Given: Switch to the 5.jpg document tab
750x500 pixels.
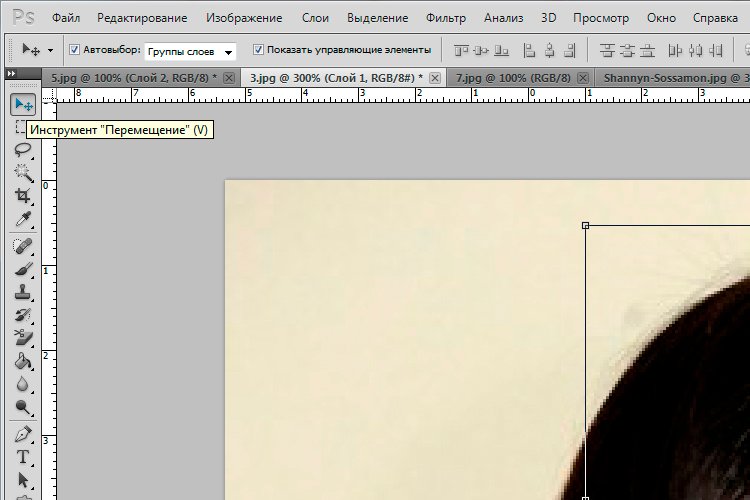Looking at the screenshot, I should (134, 77).
